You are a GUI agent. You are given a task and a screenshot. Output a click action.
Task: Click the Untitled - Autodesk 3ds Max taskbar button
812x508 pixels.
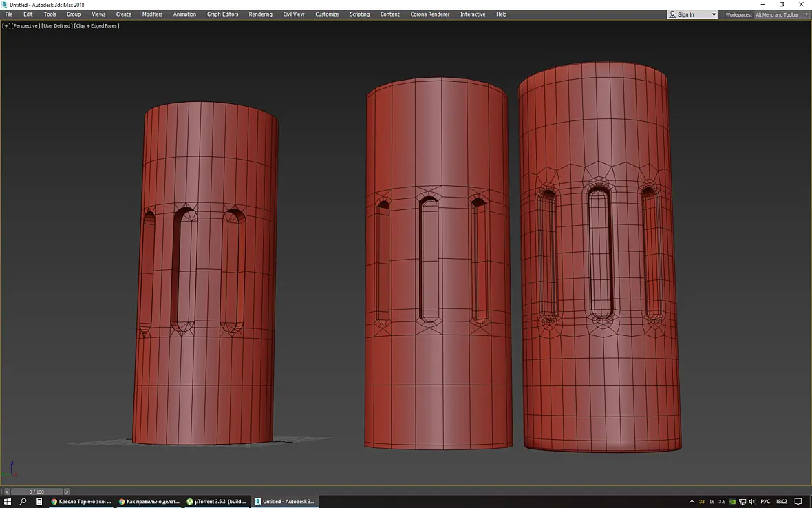tap(285, 501)
